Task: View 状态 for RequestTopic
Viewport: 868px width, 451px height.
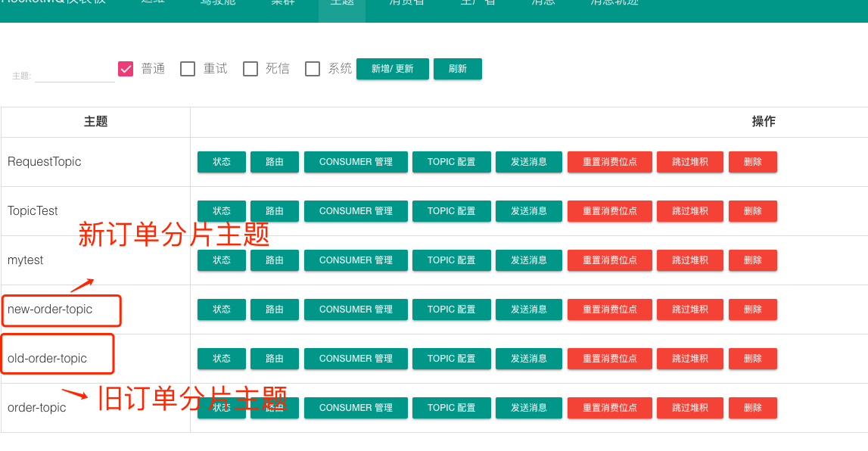Action: coord(222,162)
